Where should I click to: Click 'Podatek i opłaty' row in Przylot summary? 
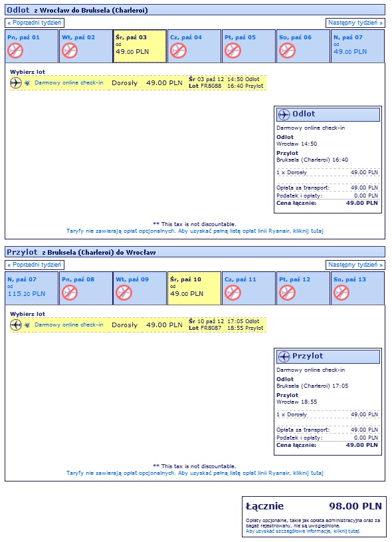(327, 438)
